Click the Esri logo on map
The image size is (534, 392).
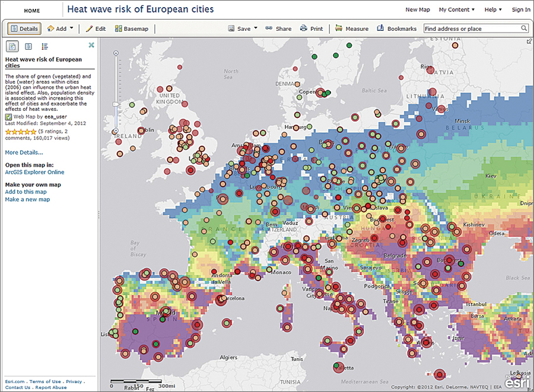(516, 382)
